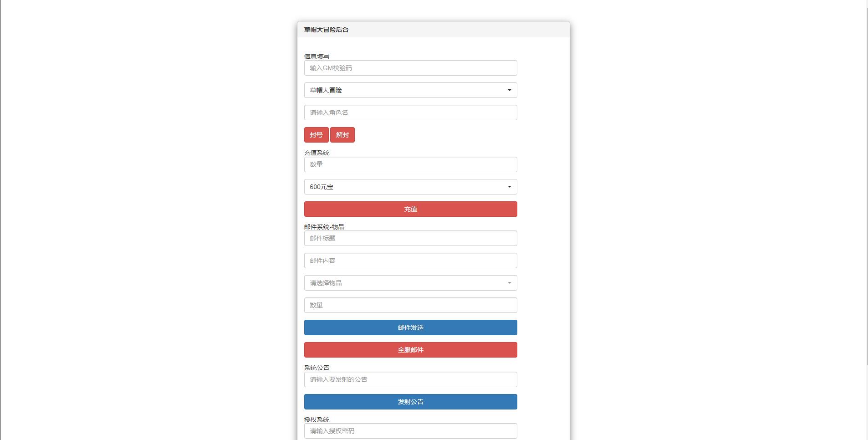Click the red 充值 button
The width and height of the screenshot is (868, 440).
point(410,209)
